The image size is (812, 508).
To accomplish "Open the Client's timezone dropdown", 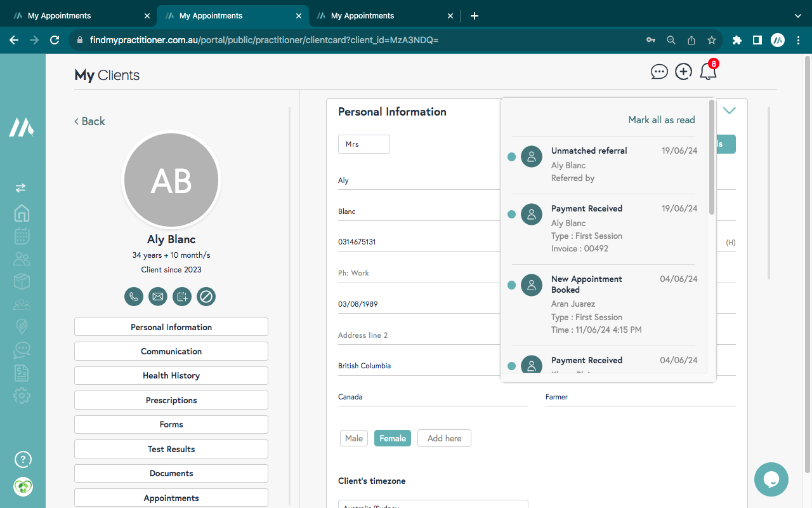I will tap(433, 505).
